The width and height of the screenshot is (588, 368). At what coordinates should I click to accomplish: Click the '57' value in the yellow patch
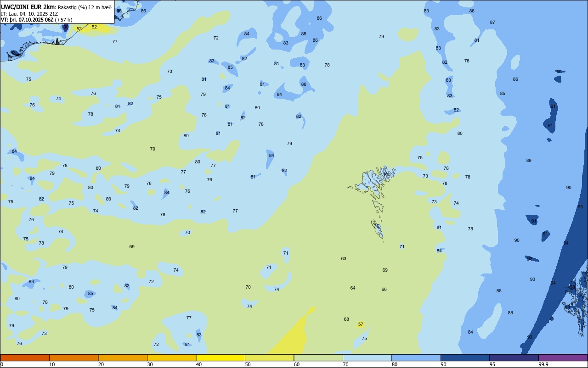point(361,324)
